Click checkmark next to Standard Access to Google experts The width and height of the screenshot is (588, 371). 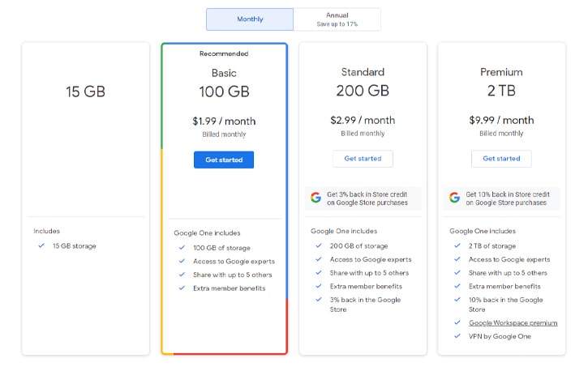click(x=319, y=259)
